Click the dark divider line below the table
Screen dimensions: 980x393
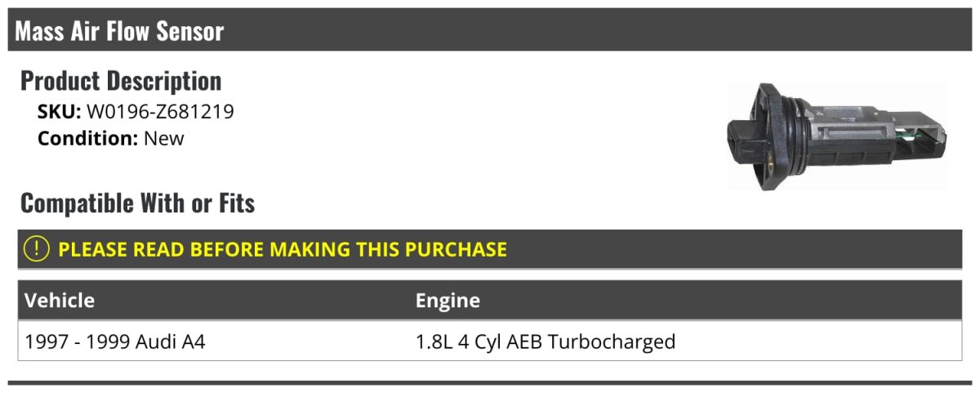(x=490, y=382)
